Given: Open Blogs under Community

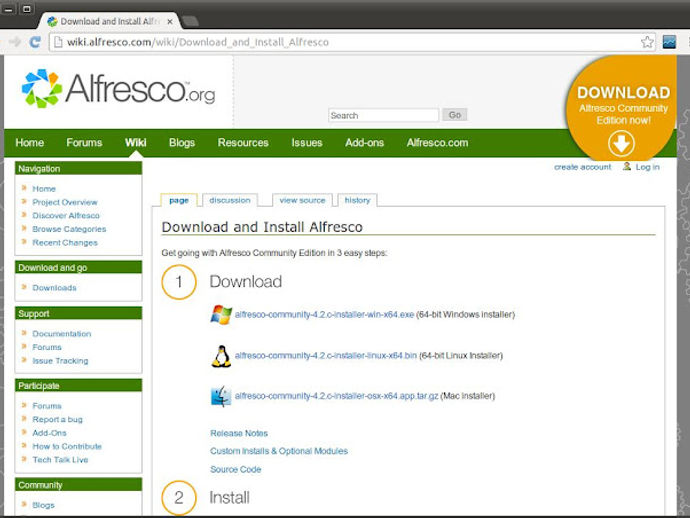Looking at the screenshot, I should [x=43, y=505].
